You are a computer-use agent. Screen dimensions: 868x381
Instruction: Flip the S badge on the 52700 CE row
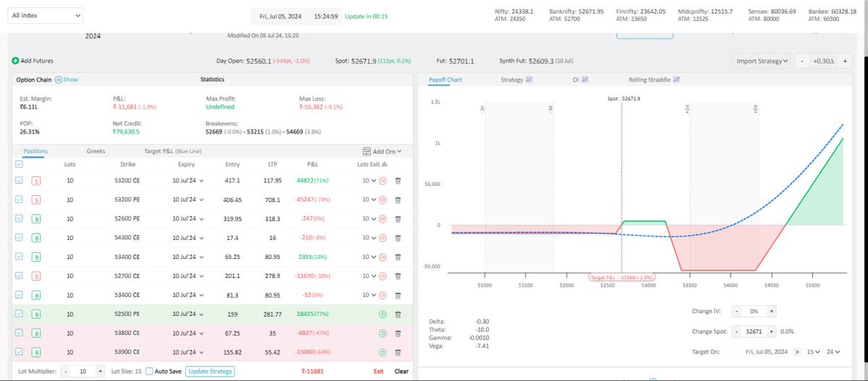click(35, 275)
